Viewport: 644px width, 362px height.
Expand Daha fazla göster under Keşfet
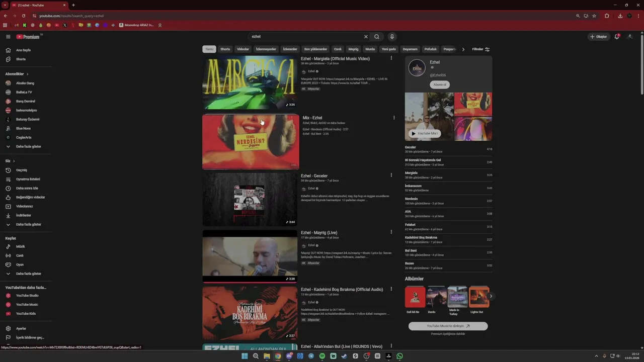[28, 274]
